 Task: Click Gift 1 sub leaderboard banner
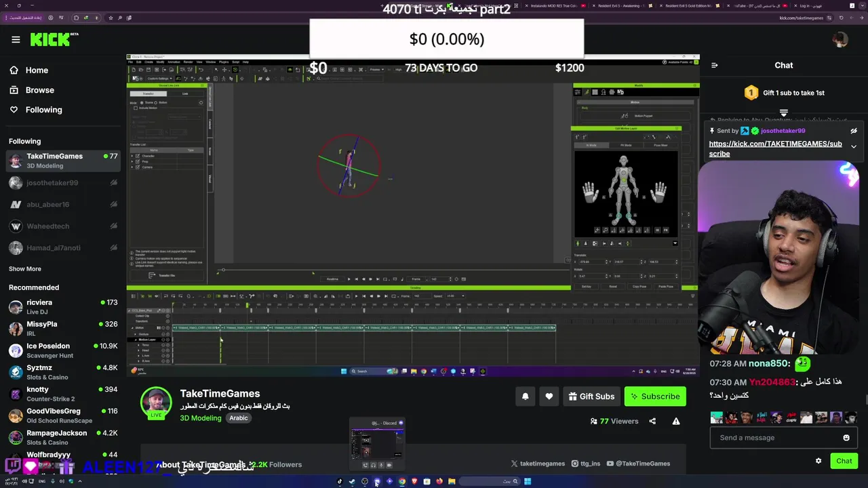[x=784, y=93]
